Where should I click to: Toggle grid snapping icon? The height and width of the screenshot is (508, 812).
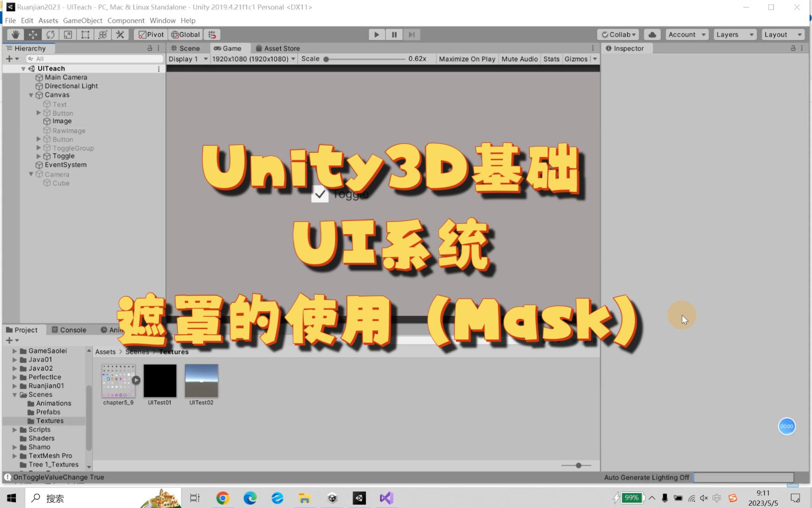click(212, 34)
